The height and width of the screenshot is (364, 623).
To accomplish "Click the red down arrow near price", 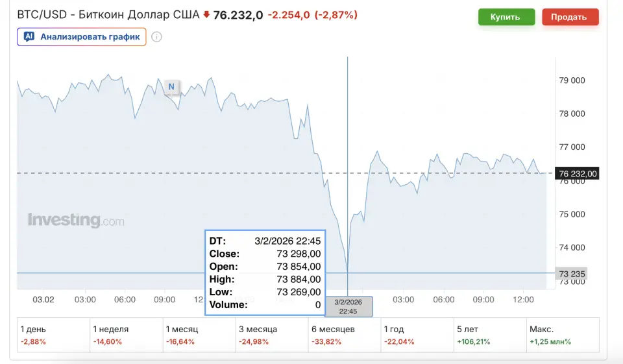I will (x=206, y=15).
